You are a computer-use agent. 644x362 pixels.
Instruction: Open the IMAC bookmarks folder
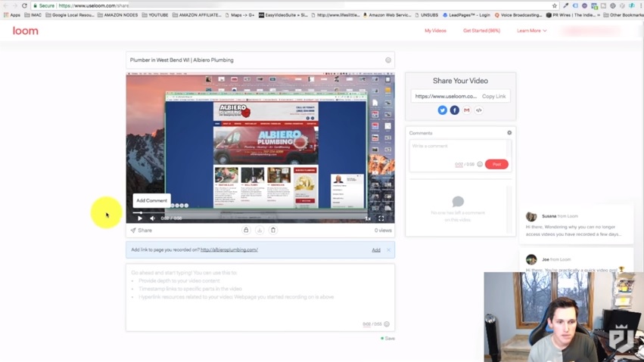point(33,15)
